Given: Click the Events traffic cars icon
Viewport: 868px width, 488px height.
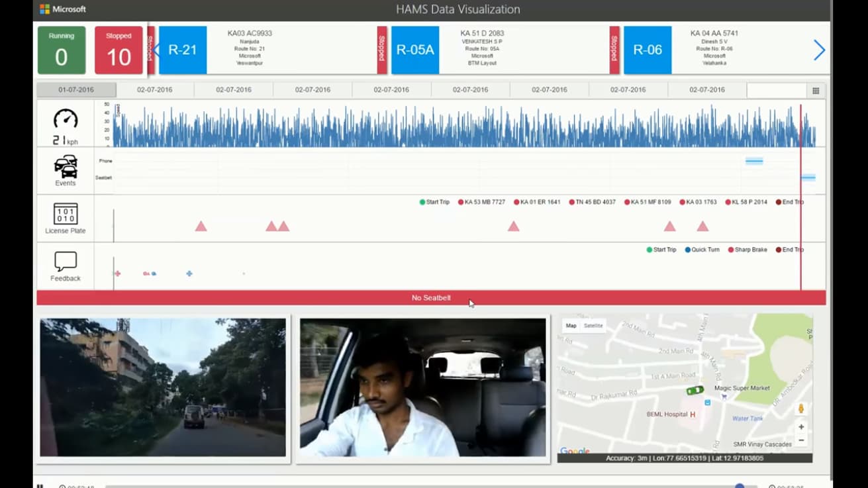Looking at the screenshot, I should click(66, 166).
